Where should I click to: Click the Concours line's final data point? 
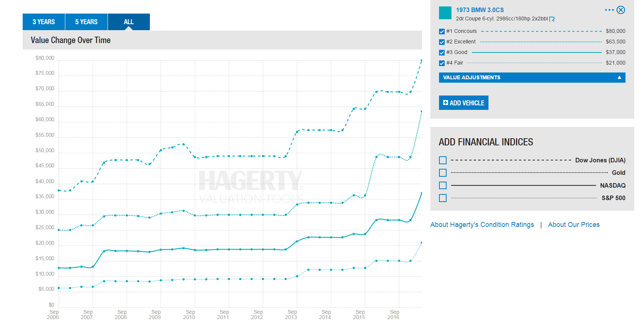[421, 60]
